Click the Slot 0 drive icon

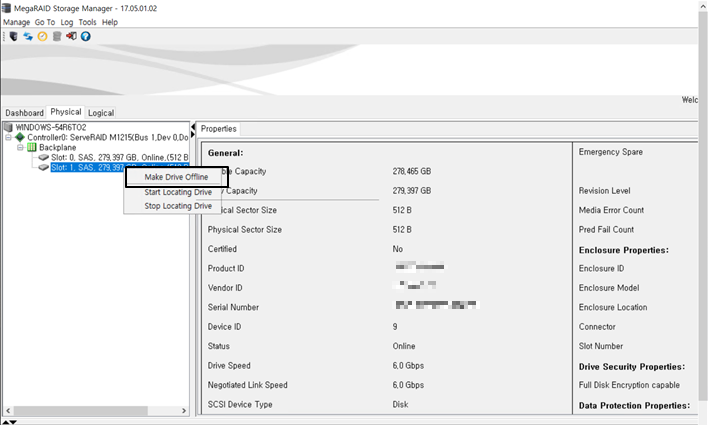(x=43, y=157)
